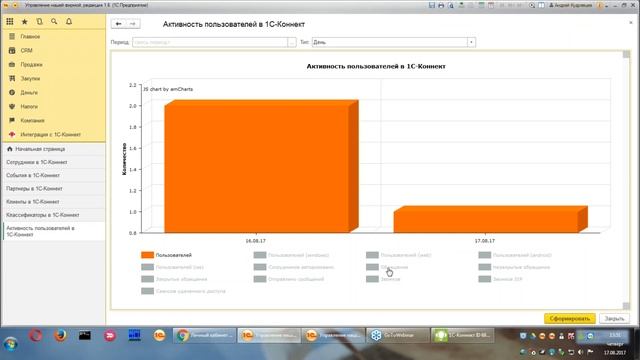Toggle Пользователей orange legend series
Screen dimensions: 640x360
(x=166, y=255)
